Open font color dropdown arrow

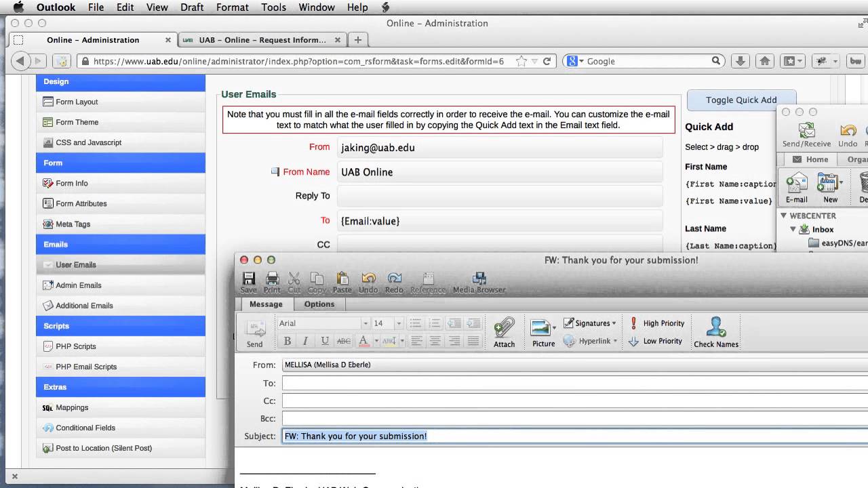tap(375, 341)
